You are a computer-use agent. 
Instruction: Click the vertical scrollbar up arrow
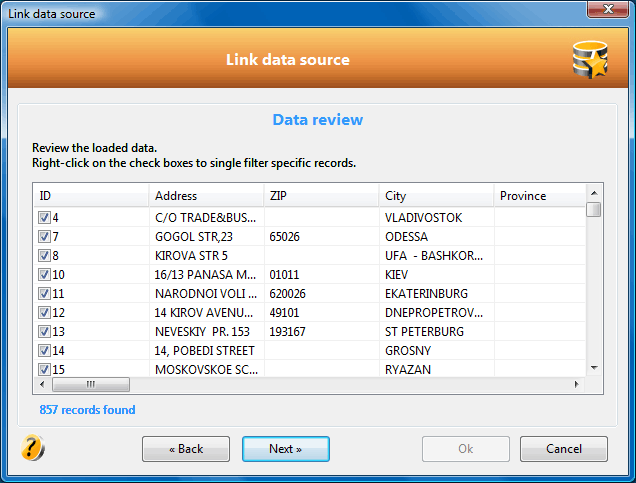click(x=594, y=193)
